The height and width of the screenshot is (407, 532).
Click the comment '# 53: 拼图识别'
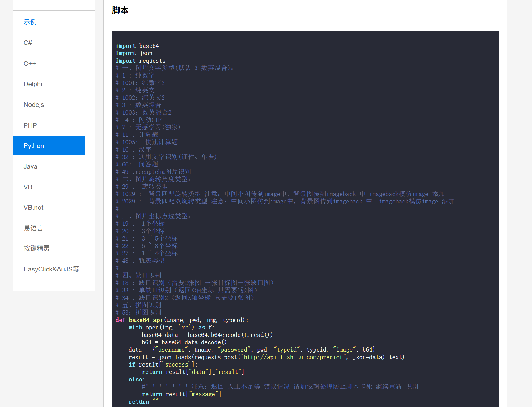(138, 313)
